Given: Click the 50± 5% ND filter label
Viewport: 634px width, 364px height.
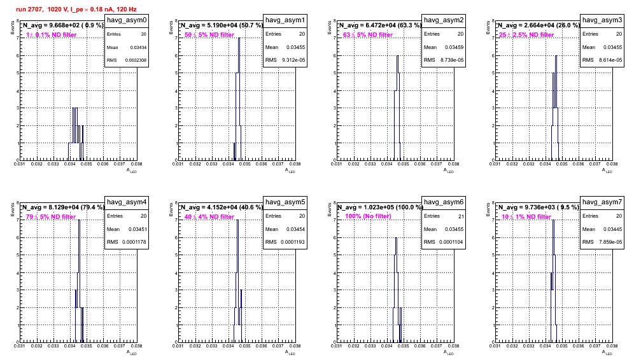Looking at the screenshot, I should click(x=209, y=35).
